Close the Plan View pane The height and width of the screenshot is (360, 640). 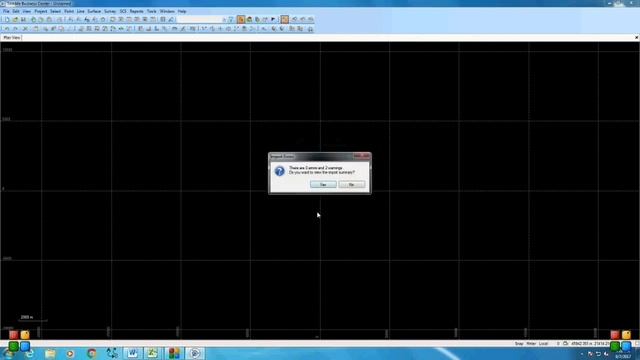pos(636,38)
